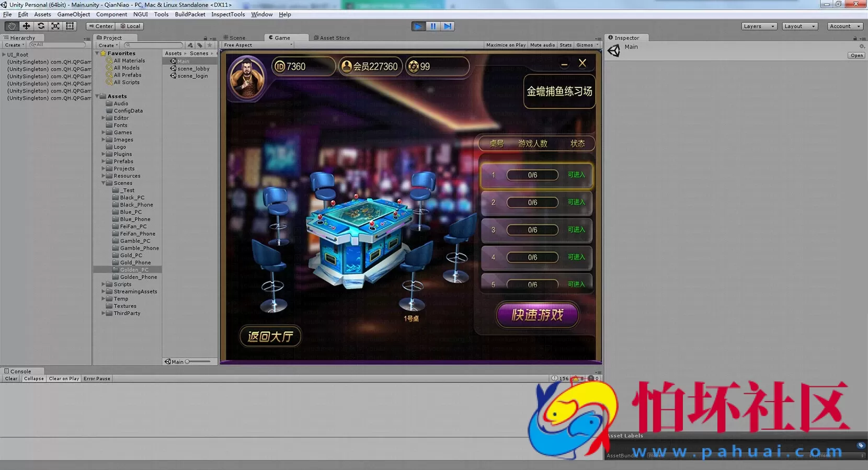The width and height of the screenshot is (868, 470).
Task: Close the game room with X icon
Action: 583,63
